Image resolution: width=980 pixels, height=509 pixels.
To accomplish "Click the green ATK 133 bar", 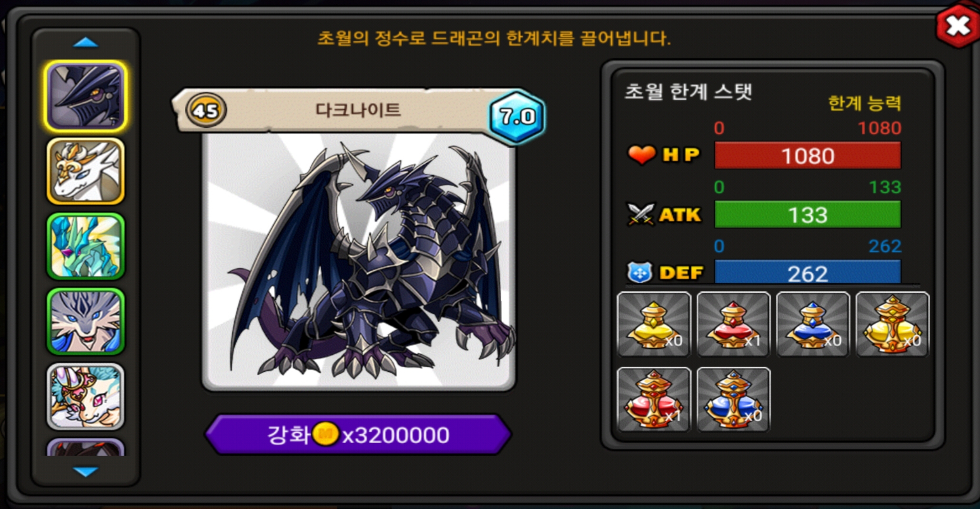I will [x=808, y=214].
